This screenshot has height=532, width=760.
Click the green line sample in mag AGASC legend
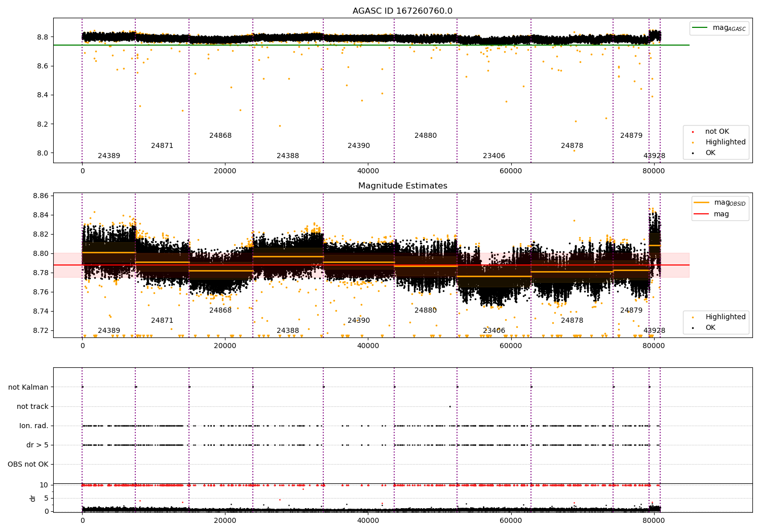point(700,27)
